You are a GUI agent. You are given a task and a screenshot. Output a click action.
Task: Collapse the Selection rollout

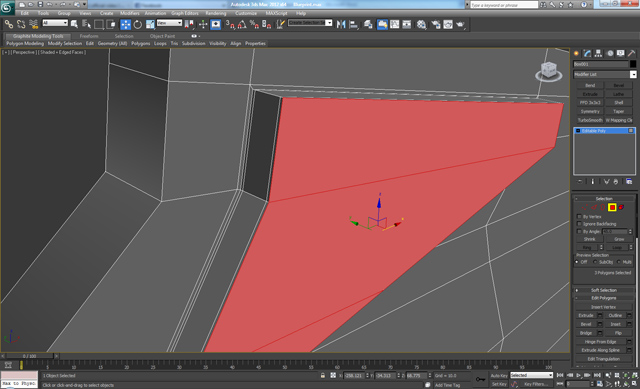604,199
